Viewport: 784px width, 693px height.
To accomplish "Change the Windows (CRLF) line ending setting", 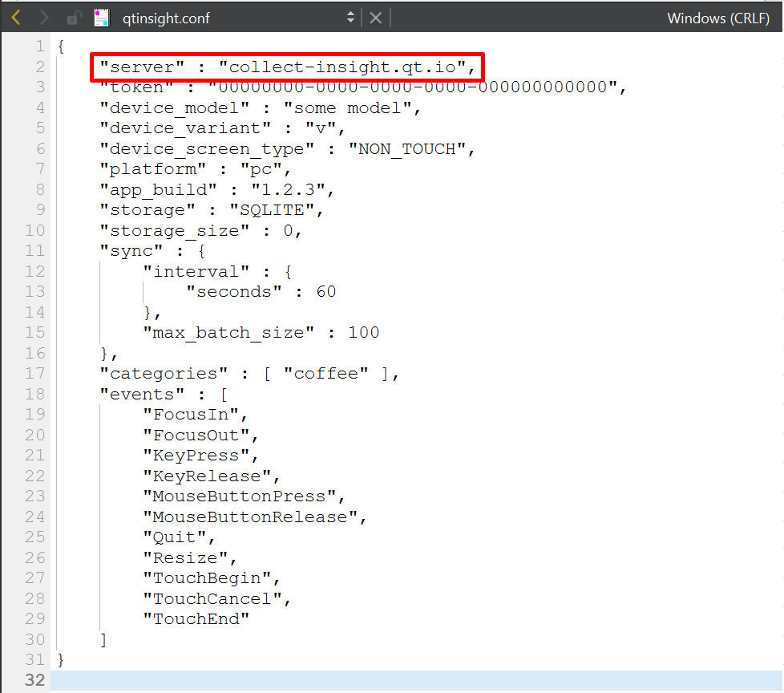I will (x=717, y=18).
